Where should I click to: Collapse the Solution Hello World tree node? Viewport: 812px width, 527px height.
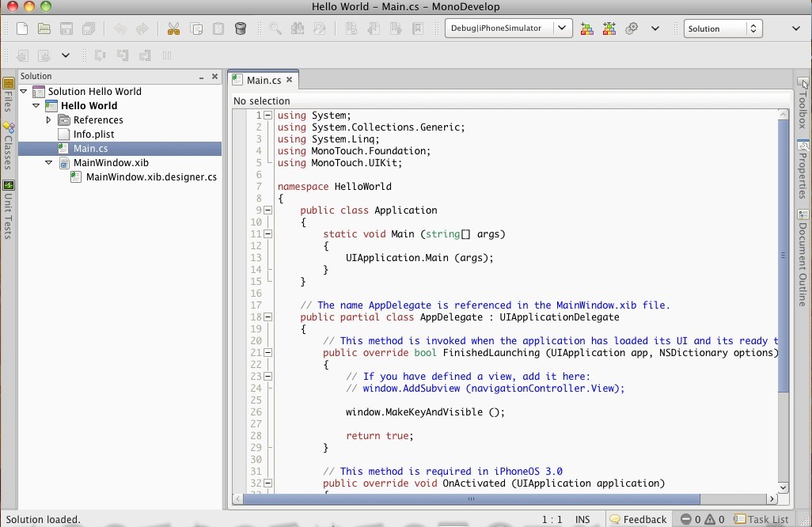click(x=23, y=91)
